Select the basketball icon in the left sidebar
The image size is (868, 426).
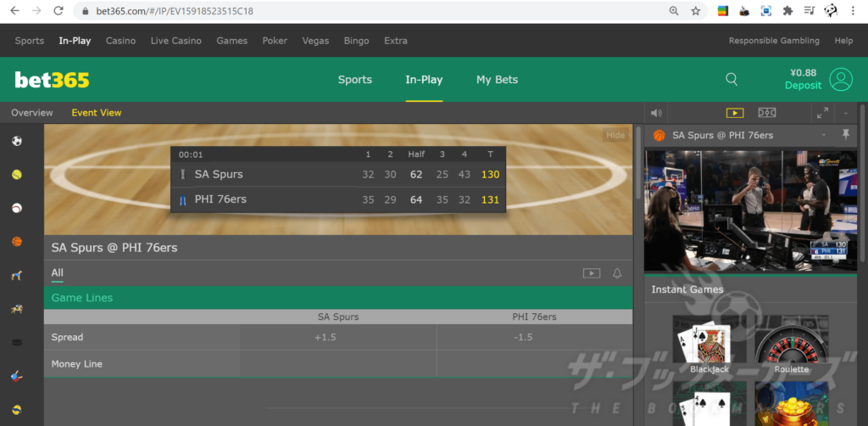(17, 242)
